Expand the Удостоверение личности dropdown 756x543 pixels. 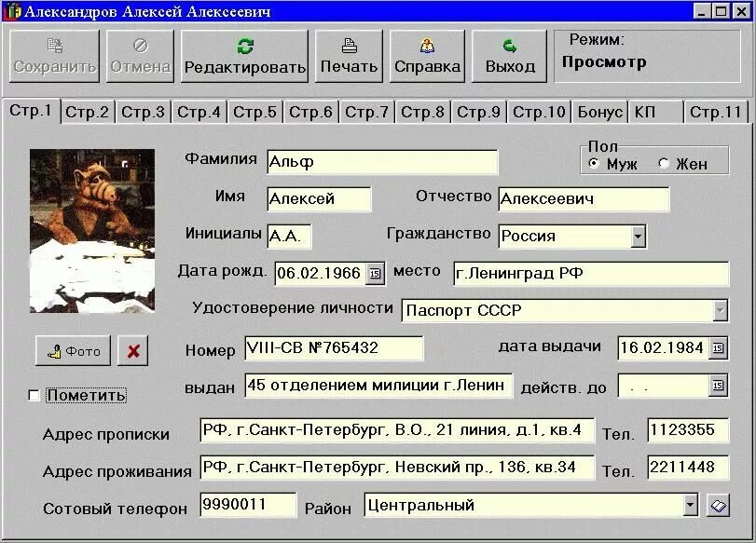(720, 311)
